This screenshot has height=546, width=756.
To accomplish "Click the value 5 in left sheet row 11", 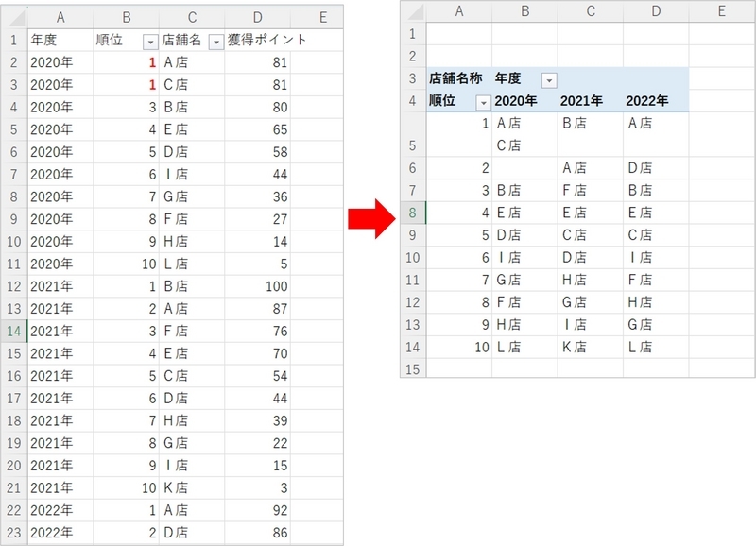I will pyautogui.click(x=257, y=264).
